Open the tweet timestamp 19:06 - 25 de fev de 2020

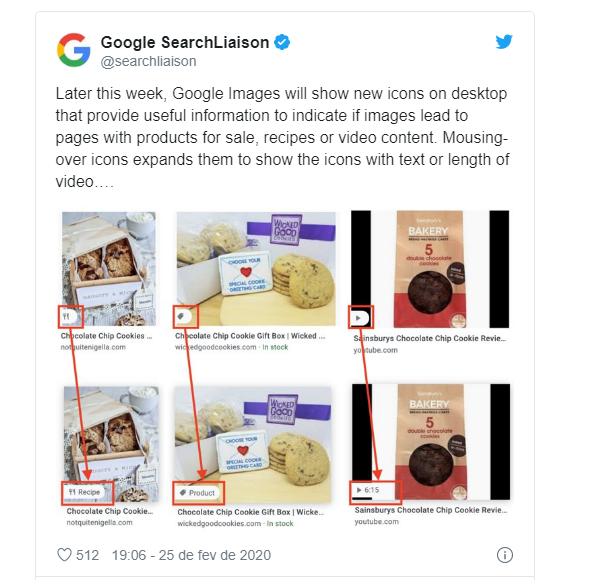[191, 555]
